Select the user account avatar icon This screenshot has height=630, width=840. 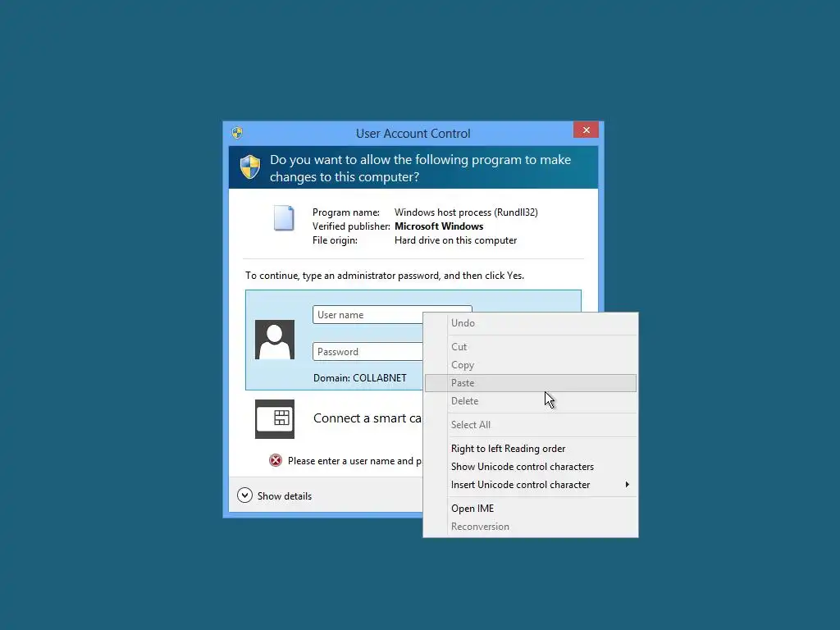(x=275, y=340)
